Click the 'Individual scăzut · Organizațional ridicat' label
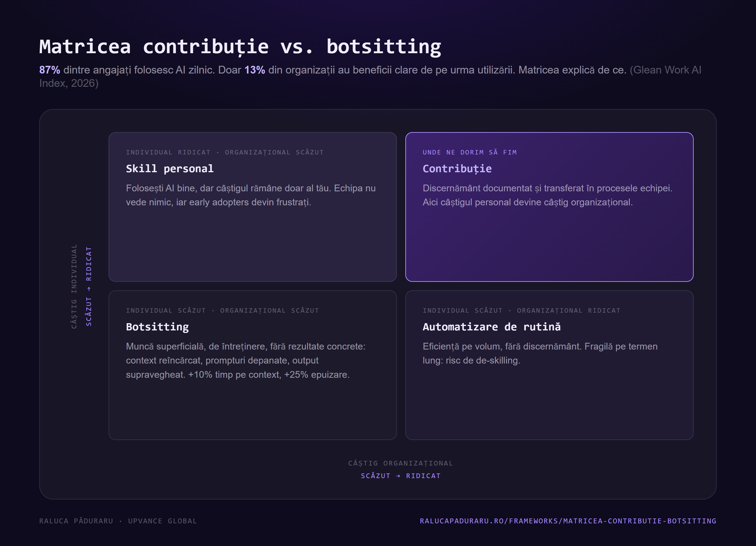The height and width of the screenshot is (546, 756). [x=522, y=310]
